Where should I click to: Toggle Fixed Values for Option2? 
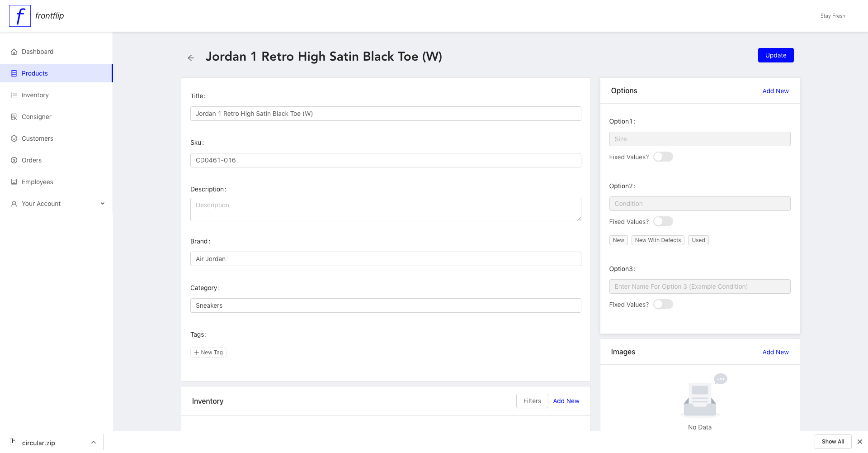[663, 221]
